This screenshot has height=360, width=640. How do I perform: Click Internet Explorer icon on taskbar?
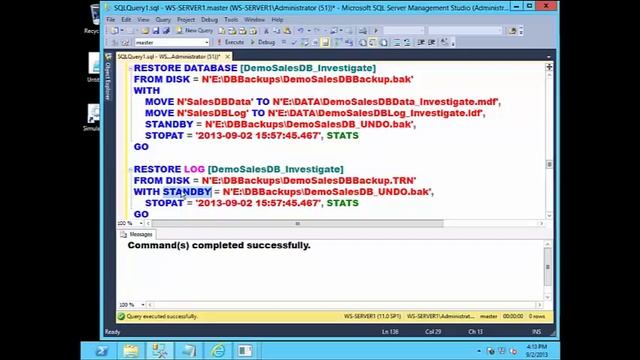coord(218,351)
